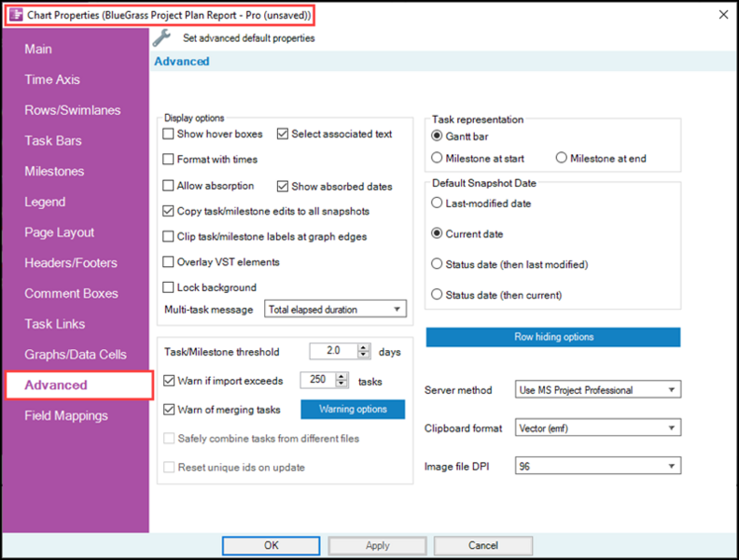Expand the Clipboard format dropdown
739x560 pixels.
click(x=597, y=428)
